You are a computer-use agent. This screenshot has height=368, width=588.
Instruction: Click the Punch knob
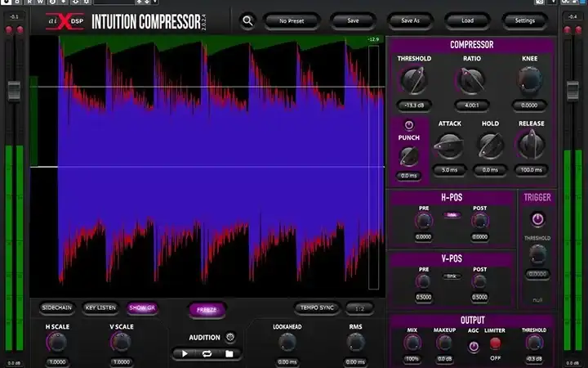tap(408, 156)
